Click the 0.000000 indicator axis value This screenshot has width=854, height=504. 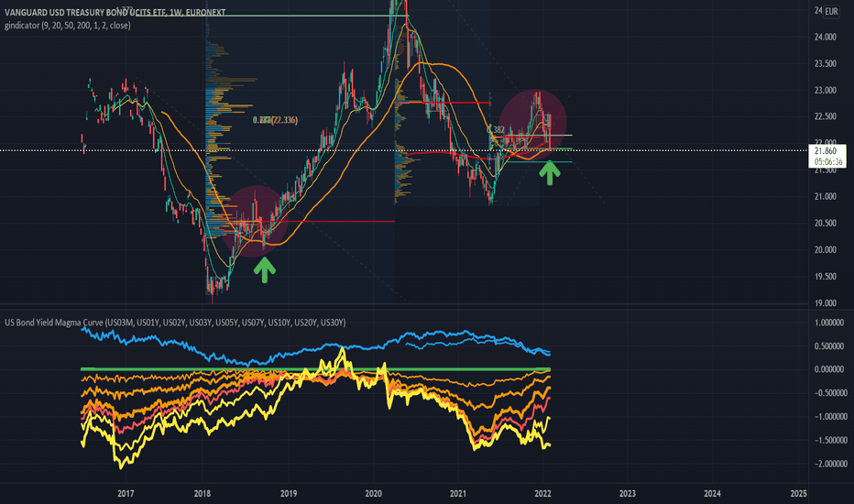point(830,369)
